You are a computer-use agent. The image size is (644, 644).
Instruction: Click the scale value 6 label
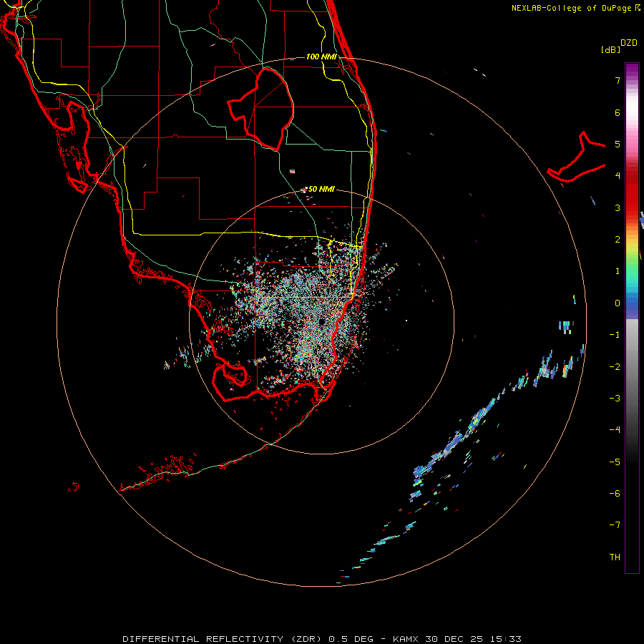tap(618, 112)
